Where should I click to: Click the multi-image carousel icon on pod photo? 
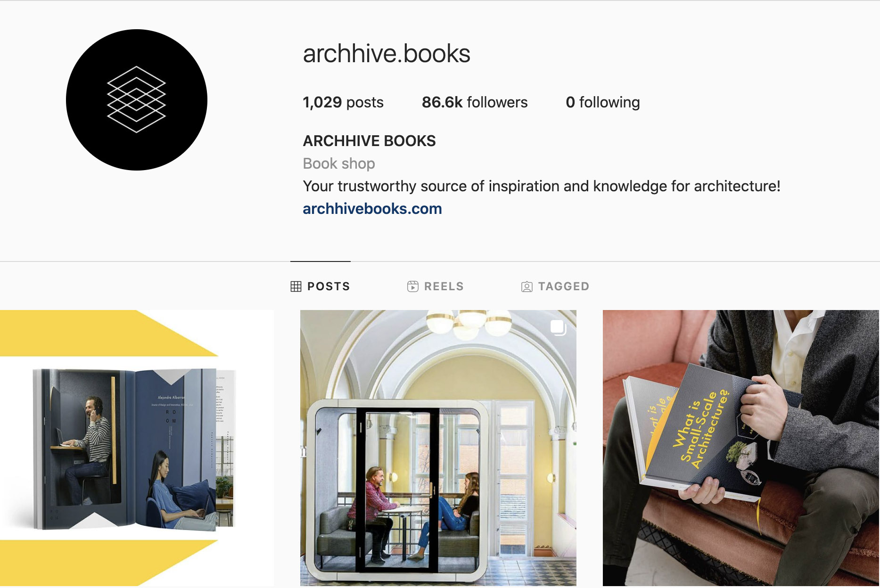tap(558, 327)
